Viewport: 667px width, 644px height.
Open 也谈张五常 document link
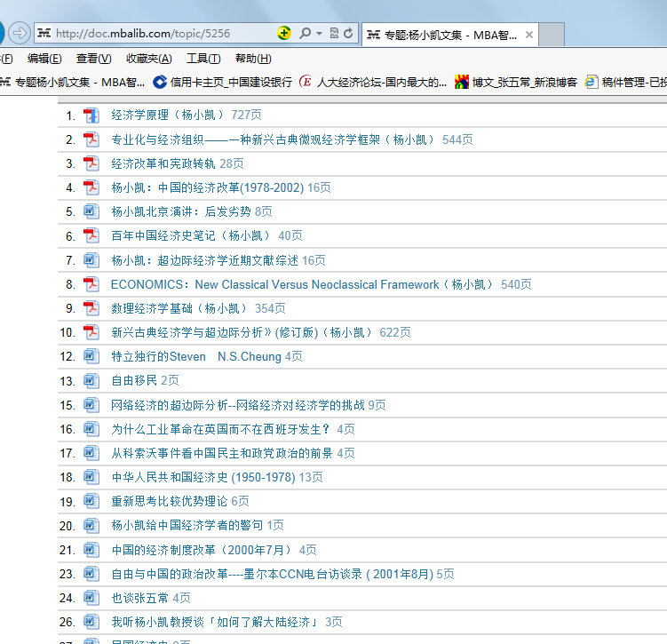140,598
